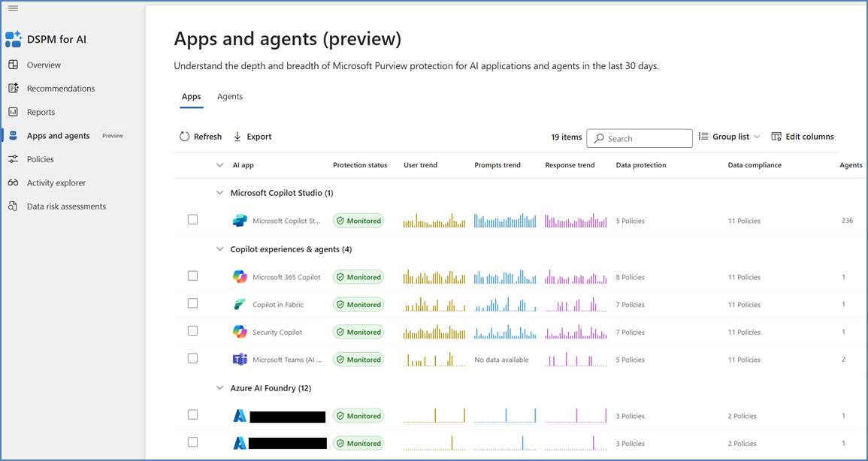The image size is (868, 461).
Task: Click the Search input field
Action: pos(646,138)
